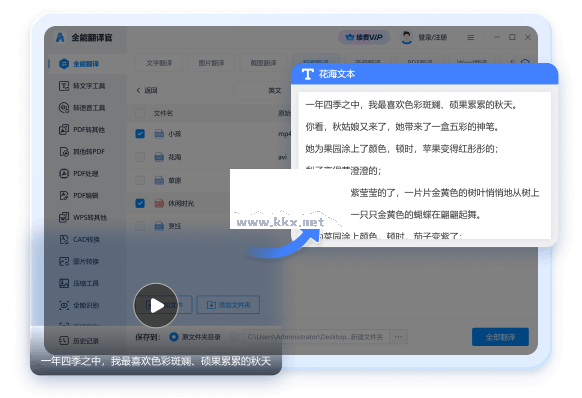This screenshot has width=582, height=398.
Task: Open PDF编辑 in the sidebar
Action: click(x=79, y=195)
